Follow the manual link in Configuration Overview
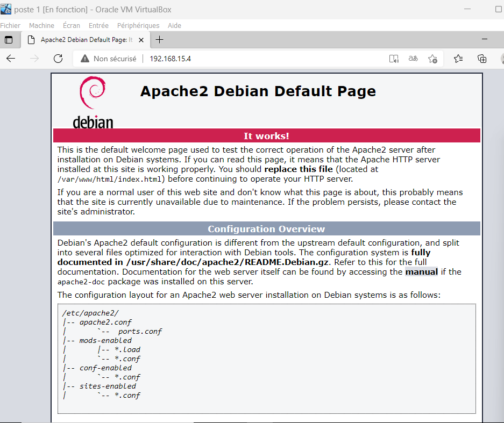The width and height of the screenshot is (504, 423). [x=421, y=272]
